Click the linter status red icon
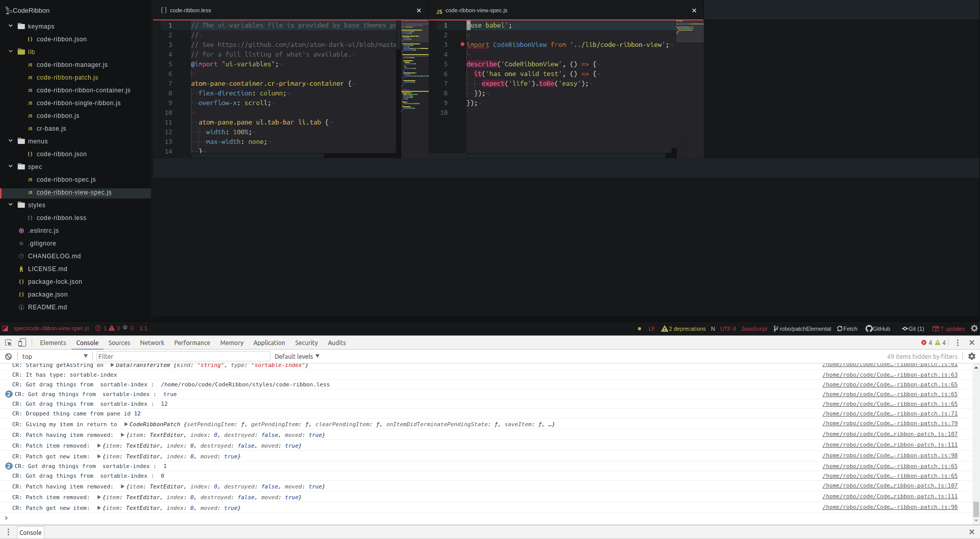 pyautogui.click(x=5, y=329)
